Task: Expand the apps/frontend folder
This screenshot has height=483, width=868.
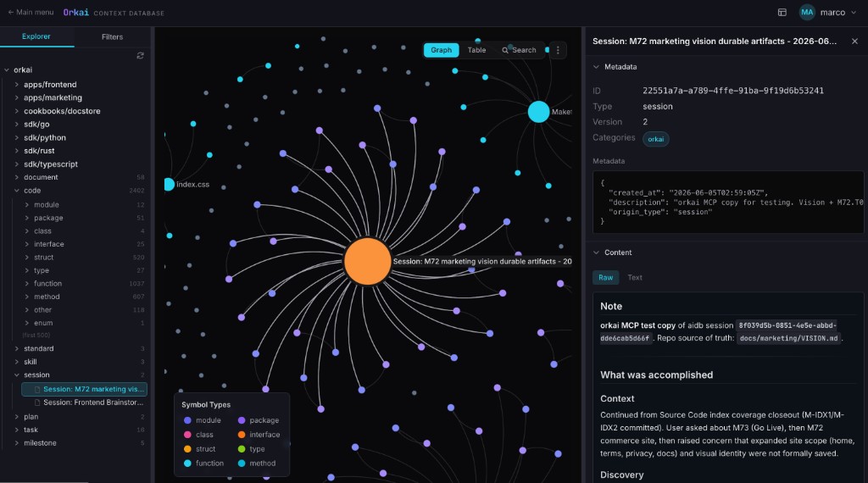Action: tap(17, 85)
